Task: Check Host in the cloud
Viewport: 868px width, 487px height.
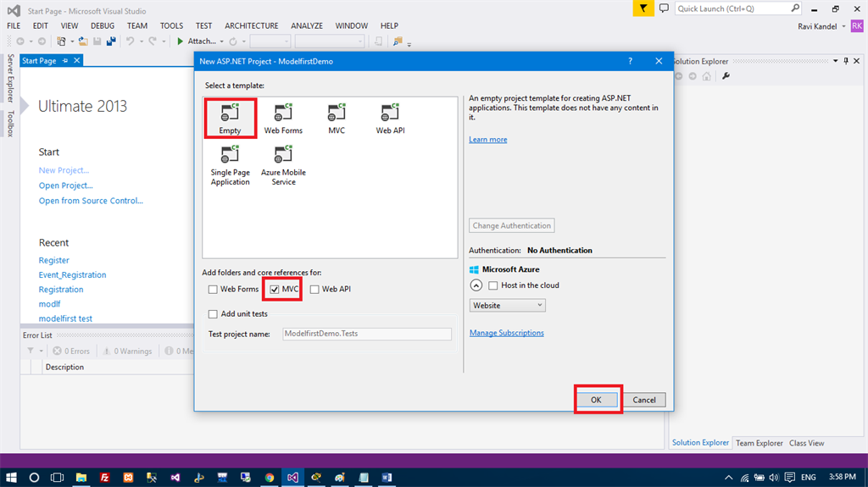Action: tap(492, 285)
